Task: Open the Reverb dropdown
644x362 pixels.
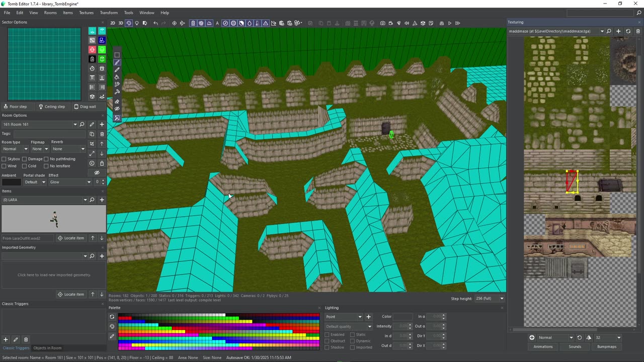Action: 68,149
